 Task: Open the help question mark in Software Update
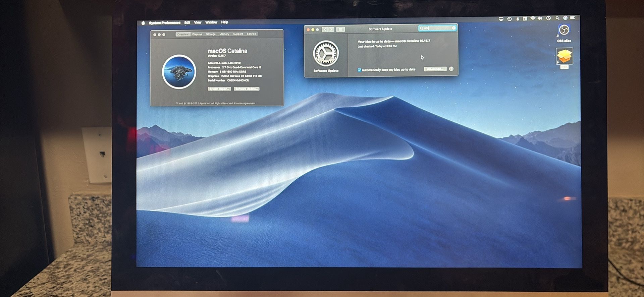point(451,69)
